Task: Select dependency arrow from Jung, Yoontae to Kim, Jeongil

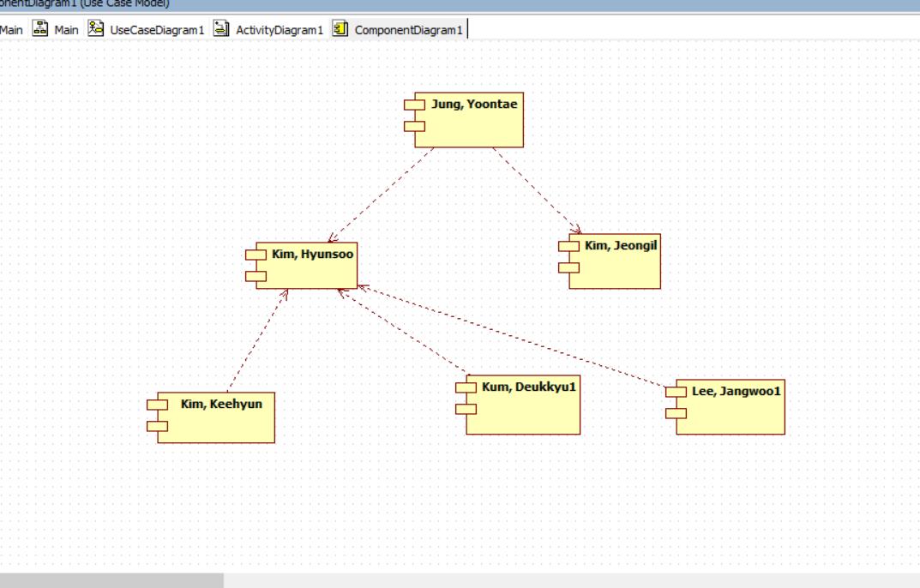Action: 537,191
